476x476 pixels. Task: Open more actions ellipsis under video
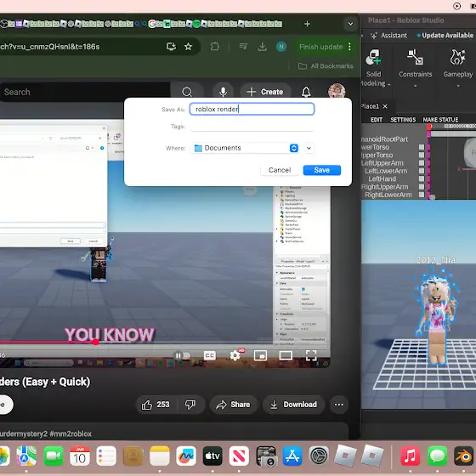coord(339,405)
